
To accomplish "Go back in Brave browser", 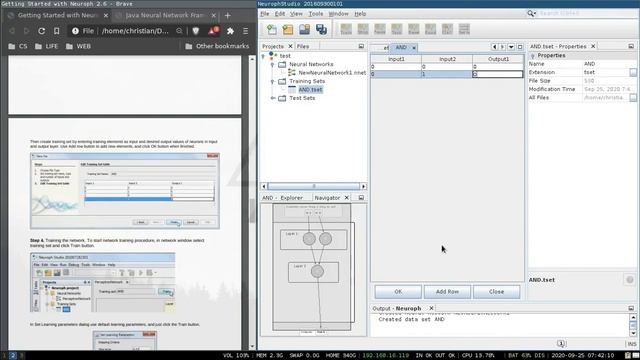I will (12, 31).
